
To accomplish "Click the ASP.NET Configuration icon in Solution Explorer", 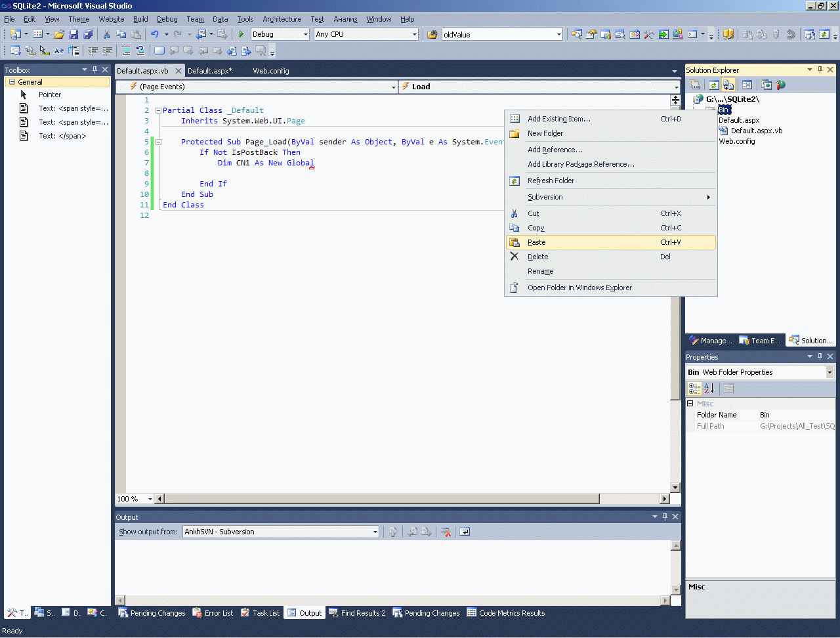I will tap(780, 85).
